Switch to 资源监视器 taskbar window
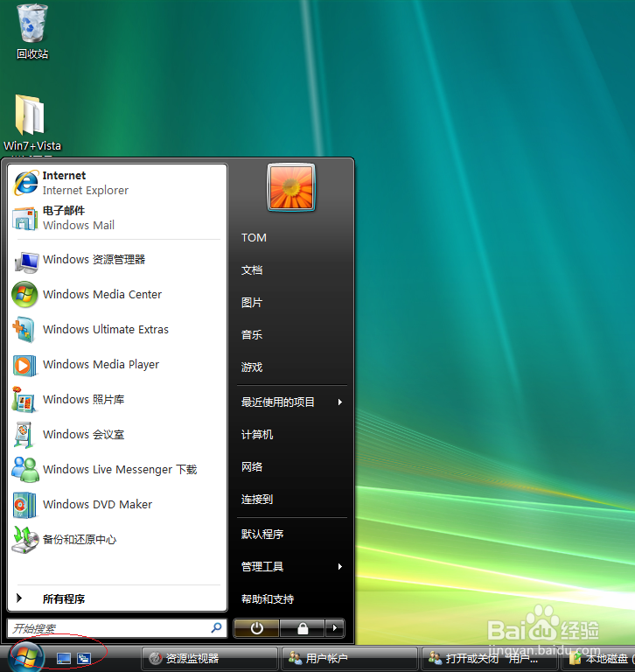Screen dimensions: 635x672 210,658
